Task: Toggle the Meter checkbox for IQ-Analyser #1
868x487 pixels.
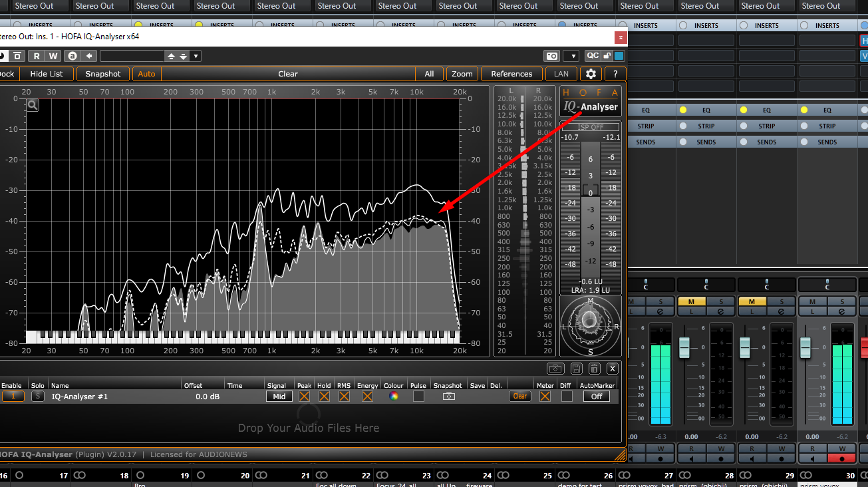Action: coord(545,397)
